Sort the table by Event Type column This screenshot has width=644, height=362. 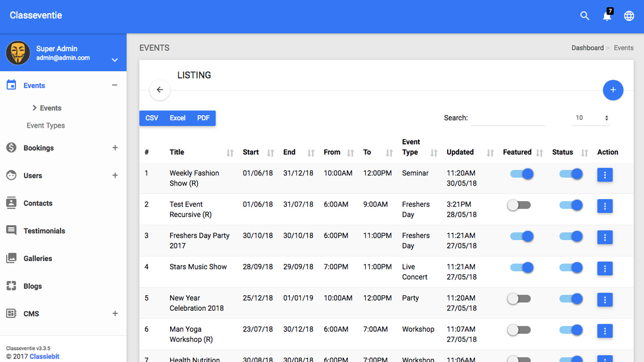(420, 147)
